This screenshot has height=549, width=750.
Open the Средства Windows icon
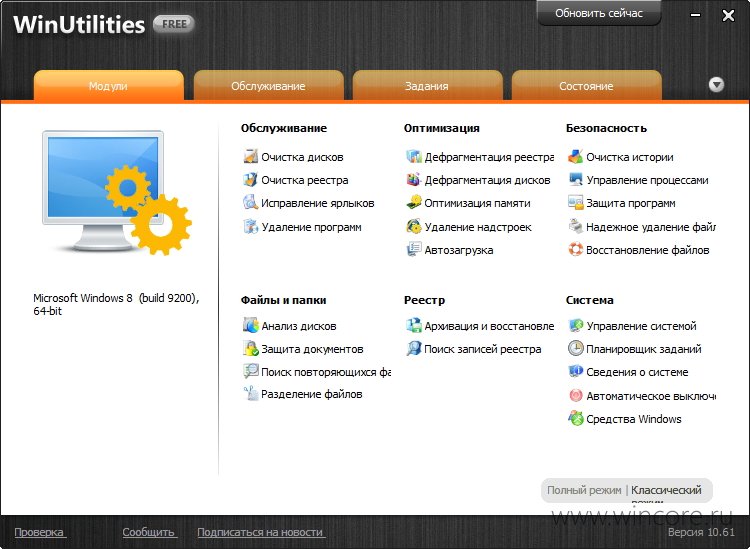click(575, 418)
